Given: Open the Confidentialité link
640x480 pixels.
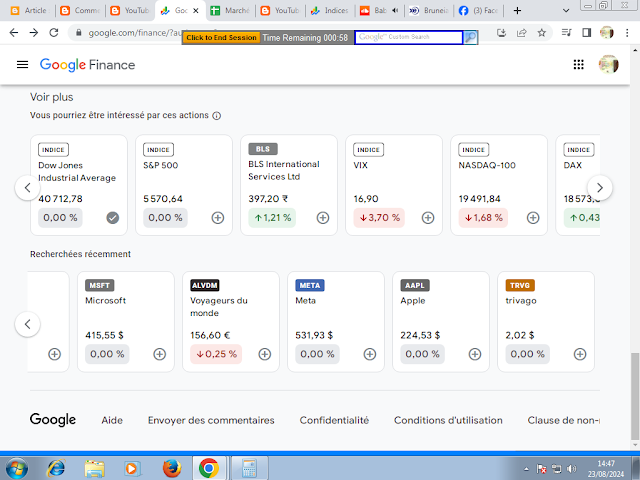Looking at the screenshot, I should (334, 420).
